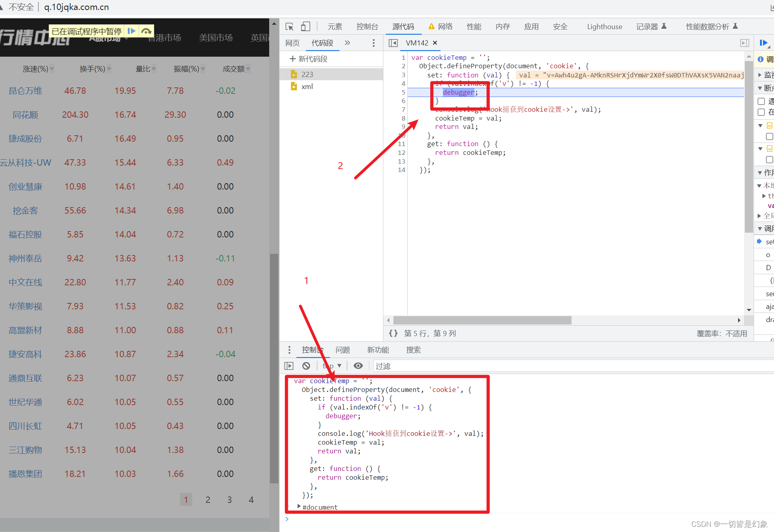Collapse the first breakpoint file group
This screenshot has width=774, height=532.
760,125
